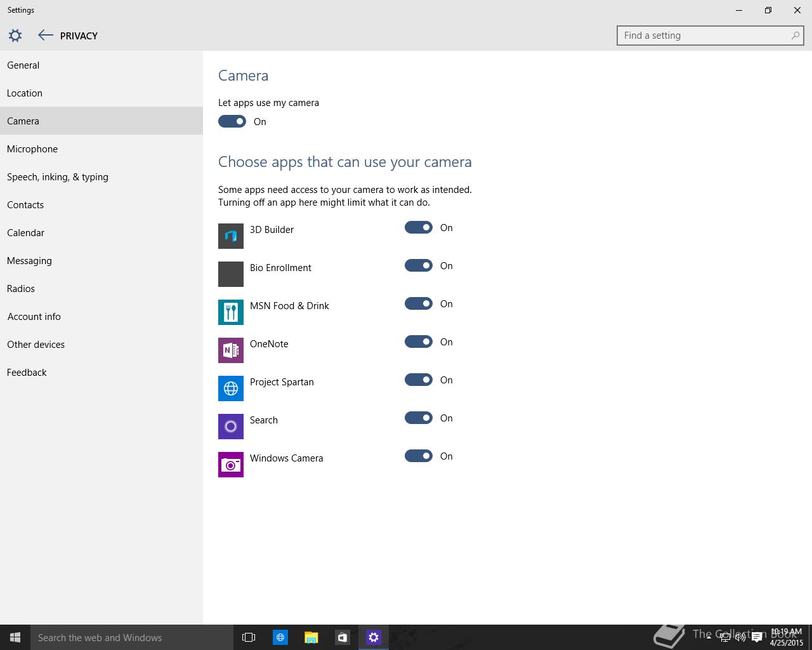Screen dimensions: 812x650
Task: Disable camera for Windows Camera
Action: (x=419, y=456)
